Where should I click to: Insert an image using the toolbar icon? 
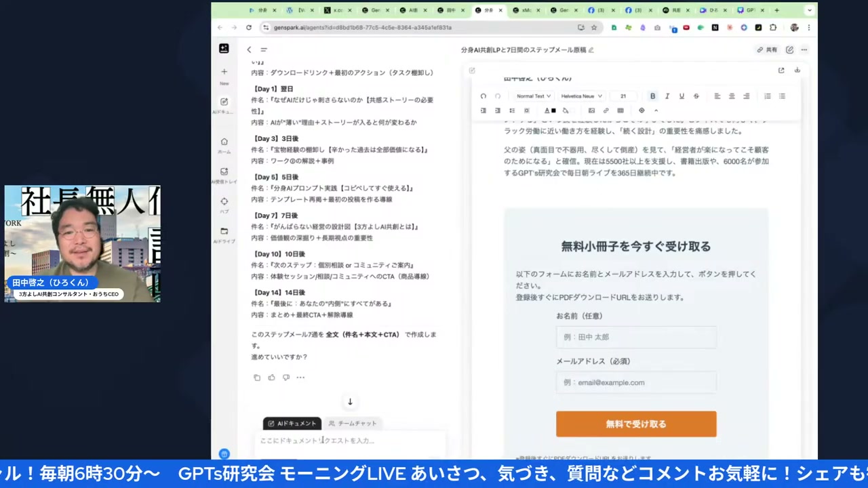(591, 110)
